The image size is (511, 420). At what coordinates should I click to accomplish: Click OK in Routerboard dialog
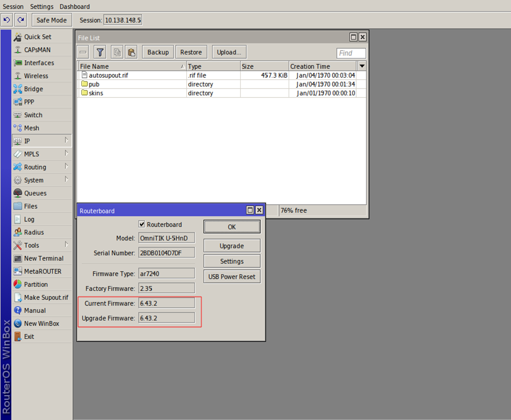click(232, 227)
